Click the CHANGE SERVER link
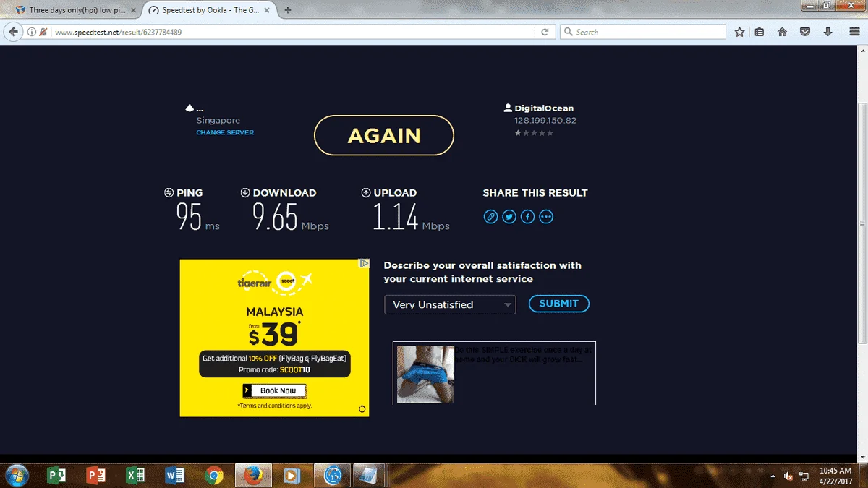This screenshot has width=868, height=488. pyautogui.click(x=225, y=132)
